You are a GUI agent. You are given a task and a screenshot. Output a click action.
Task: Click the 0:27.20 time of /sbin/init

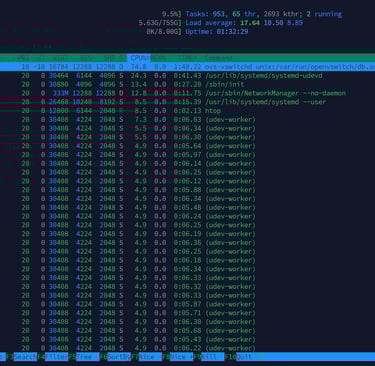tap(187, 84)
